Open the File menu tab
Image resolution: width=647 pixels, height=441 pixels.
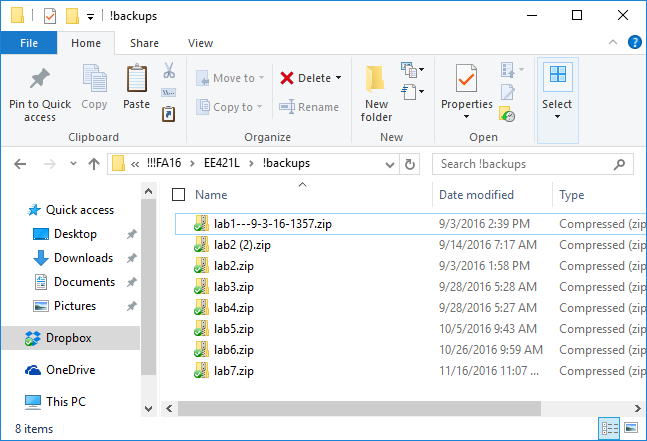(x=29, y=43)
